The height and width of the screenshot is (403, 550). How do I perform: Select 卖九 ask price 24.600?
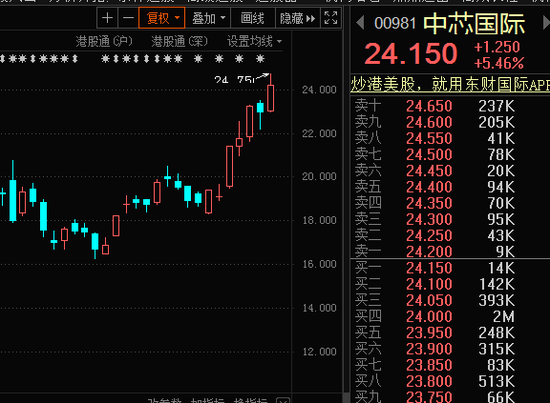[429, 122]
